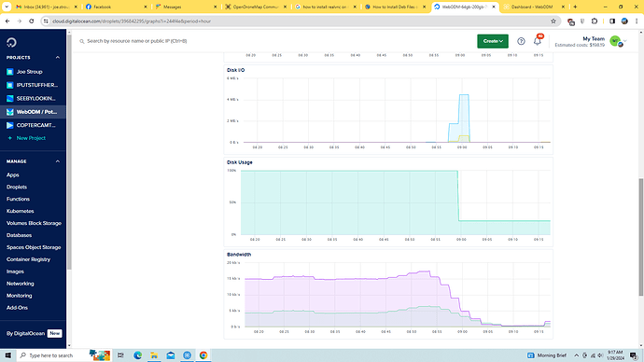Open the tab search dropdown arrow
Image resolution: width=644 pixels, height=362 pixels.
(7, 7)
